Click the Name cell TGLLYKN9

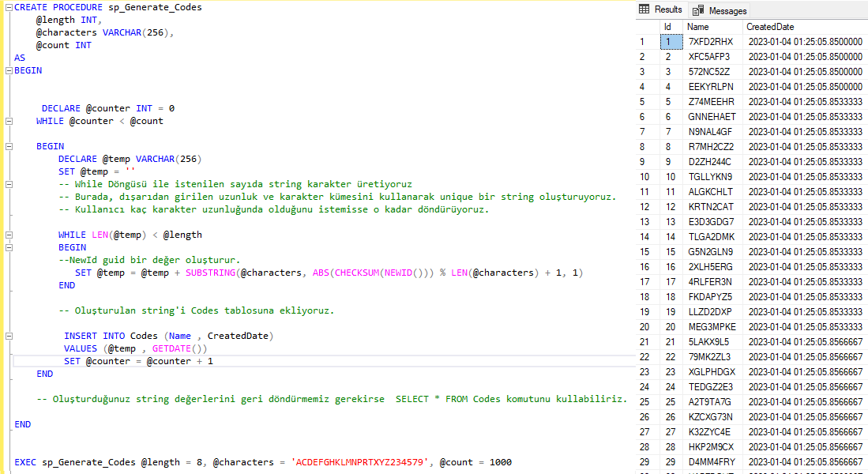[712, 177]
